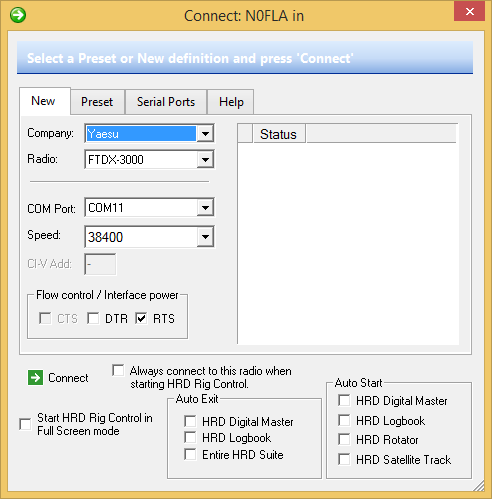
Task: Click the 'Company:' label
Action: [50, 133]
